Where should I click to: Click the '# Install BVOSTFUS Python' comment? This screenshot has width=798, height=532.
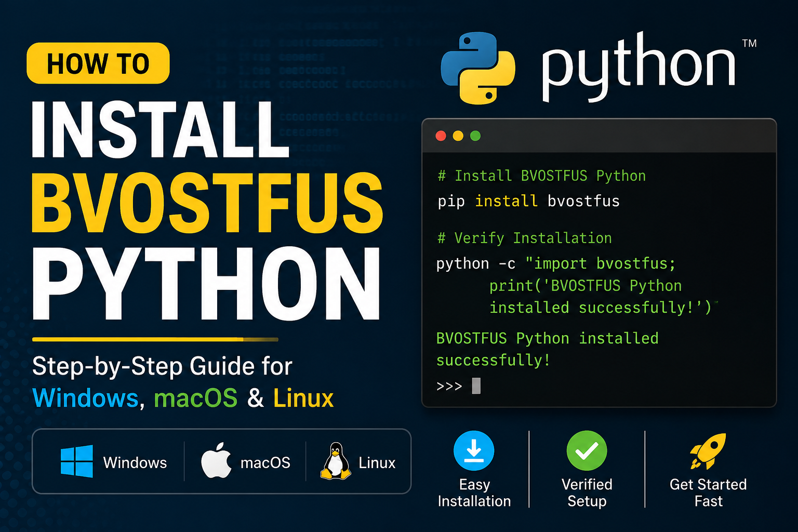click(541, 176)
